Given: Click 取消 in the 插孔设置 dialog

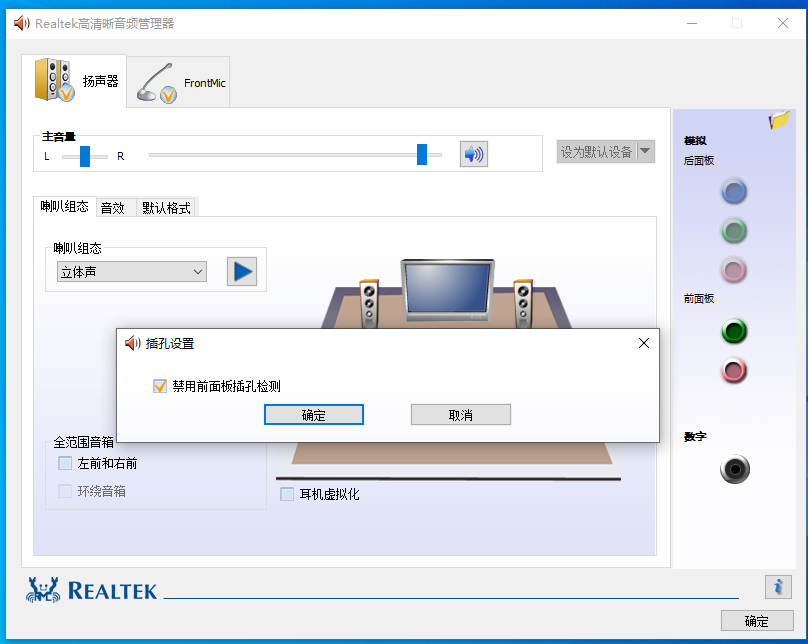Looking at the screenshot, I should (x=460, y=415).
